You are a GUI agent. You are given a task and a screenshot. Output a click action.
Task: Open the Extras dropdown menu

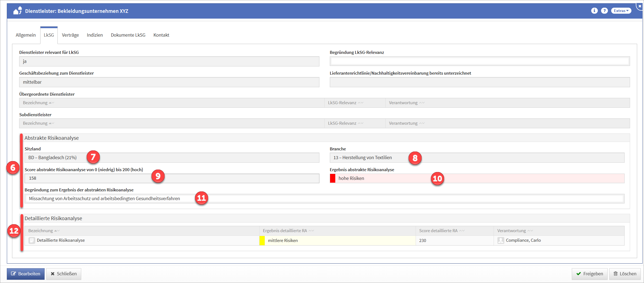[x=621, y=11]
